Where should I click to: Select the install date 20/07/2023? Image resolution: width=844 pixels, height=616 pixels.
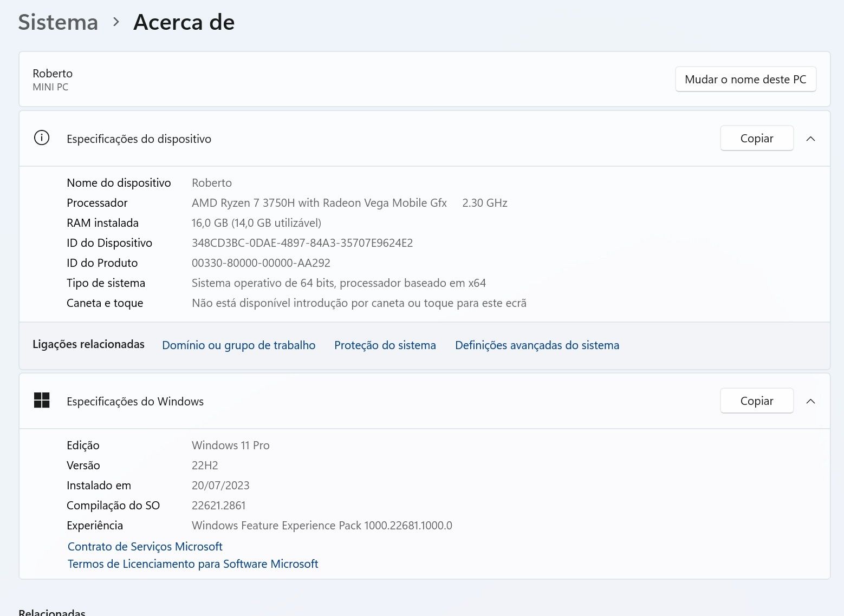coord(220,486)
